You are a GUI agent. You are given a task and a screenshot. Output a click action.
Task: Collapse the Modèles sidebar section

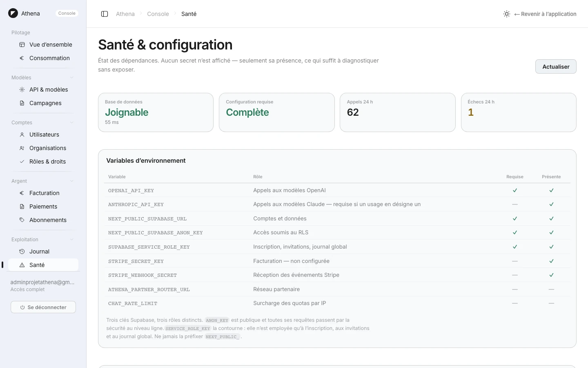click(x=72, y=78)
